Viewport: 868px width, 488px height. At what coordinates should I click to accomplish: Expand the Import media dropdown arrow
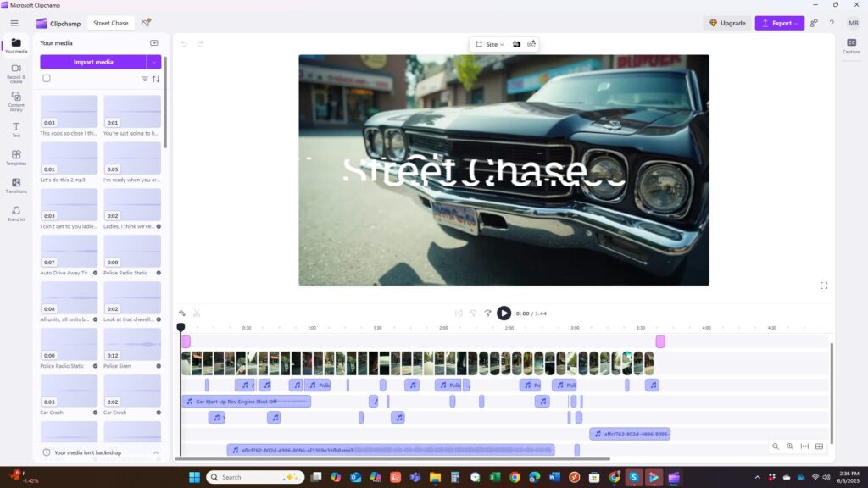tap(154, 62)
